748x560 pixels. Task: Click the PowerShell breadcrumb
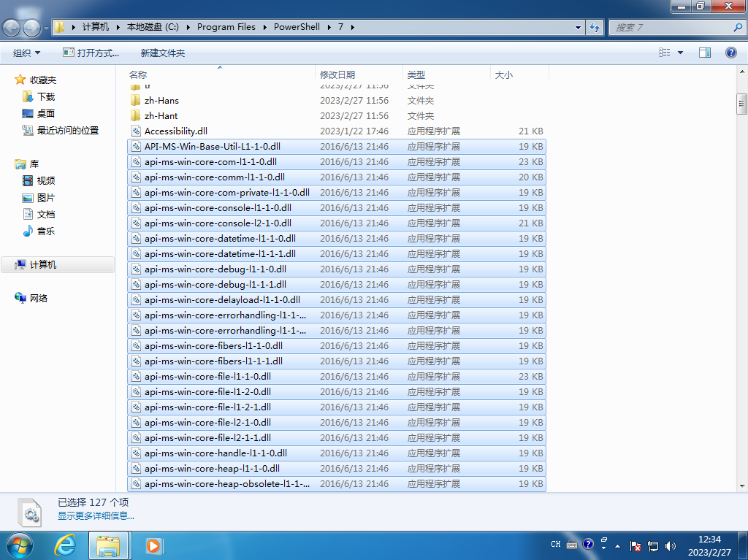297,27
